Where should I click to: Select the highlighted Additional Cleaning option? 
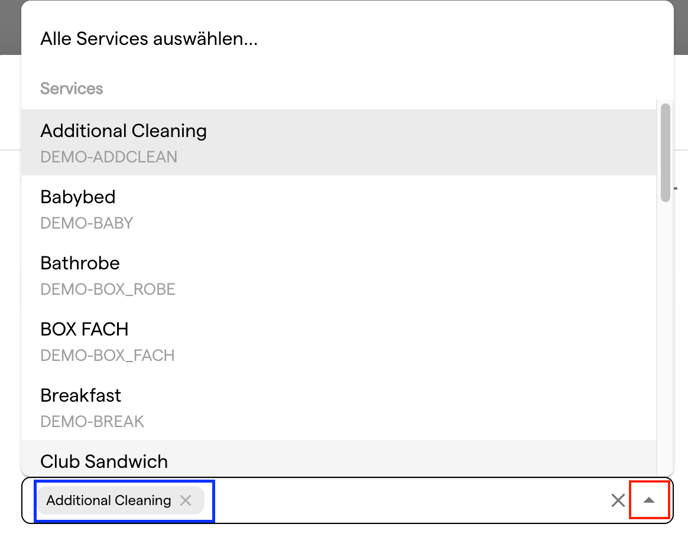pyautogui.click(x=338, y=143)
